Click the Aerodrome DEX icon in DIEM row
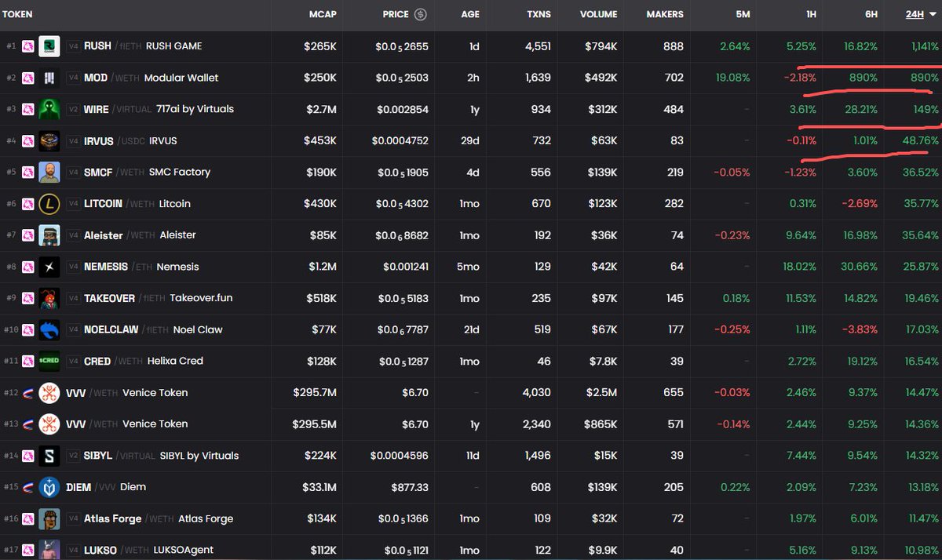Viewport: 942px width, 560px height. coord(27,487)
